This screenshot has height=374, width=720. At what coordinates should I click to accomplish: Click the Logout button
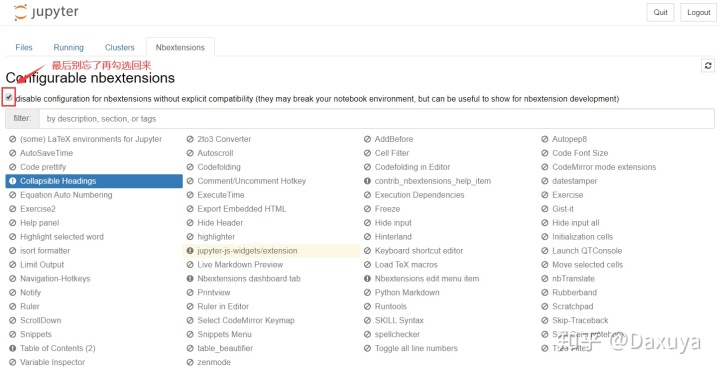pyautogui.click(x=698, y=12)
